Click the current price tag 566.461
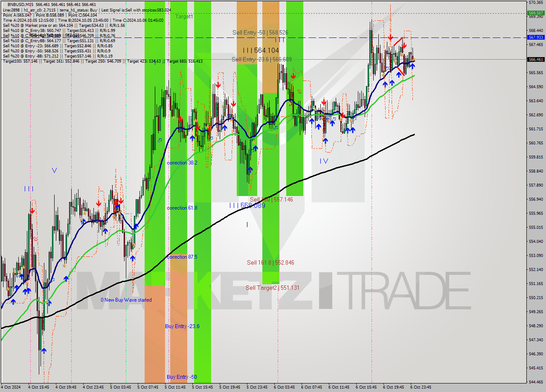 point(536,59)
